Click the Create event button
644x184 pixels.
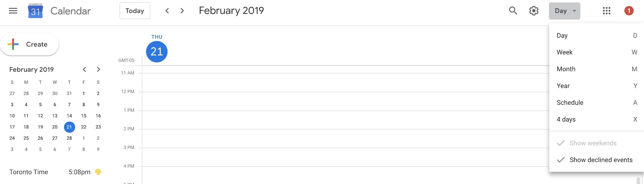tap(30, 44)
